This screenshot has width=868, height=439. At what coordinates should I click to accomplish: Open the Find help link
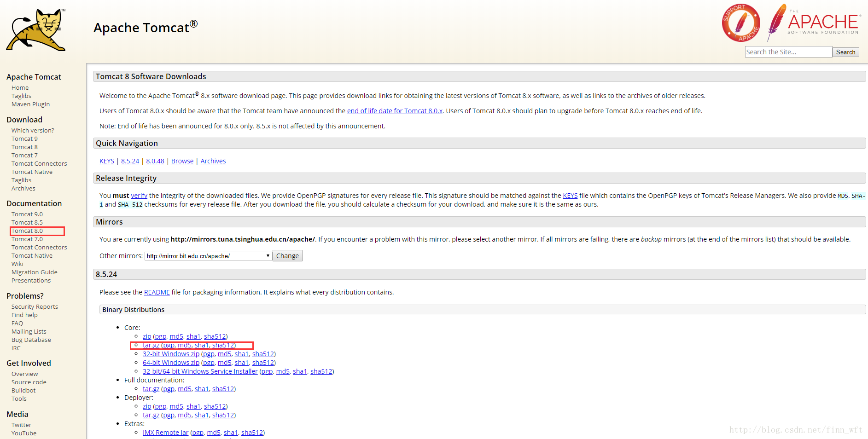coord(24,315)
